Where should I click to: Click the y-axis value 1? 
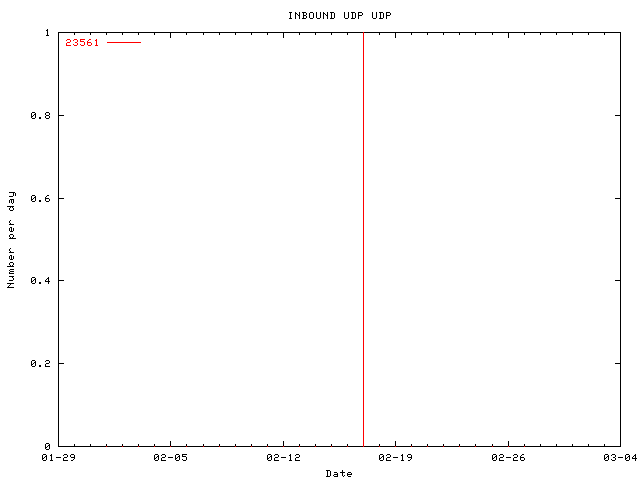point(48,33)
